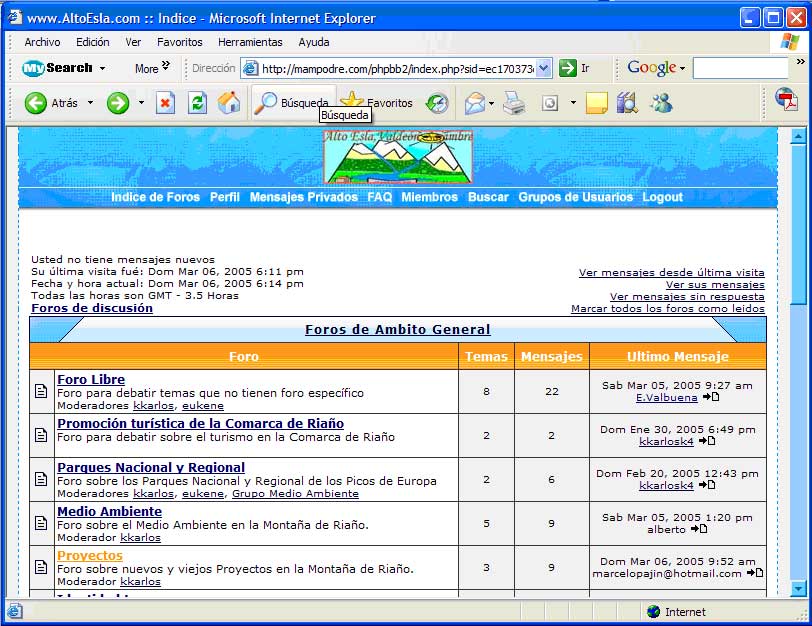
Task: Click the vertical scrollbar down arrow
Action: 798,589
